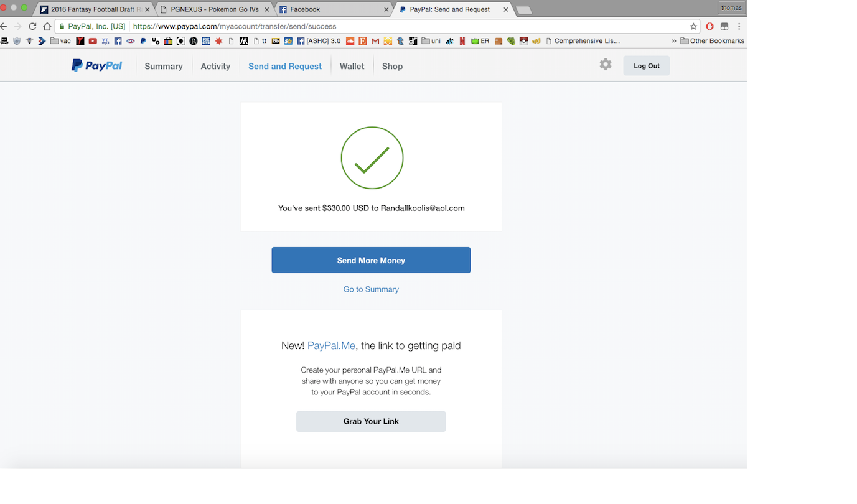Open the YouTube bookmark icon
The image size is (857, 504).
pyautogui.click(x=93, y=41)
